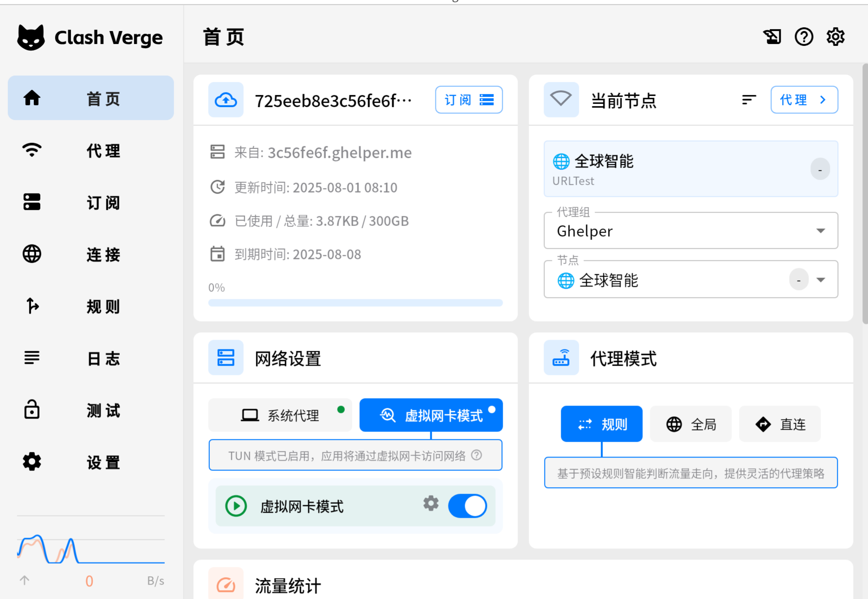Image resolution: width=868 pixels, height=599 pixels.
Task: Click the 流量统计 gauge icon
Action: (226, 585)
